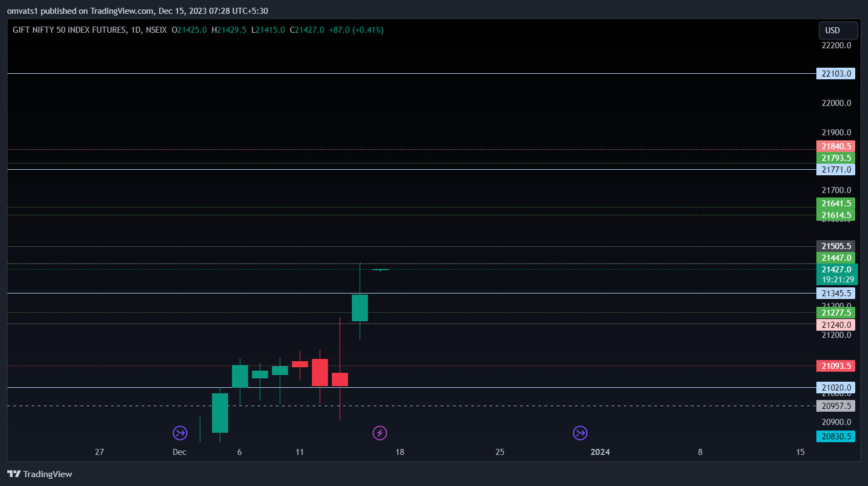Click the +87.0 (+0.41%) change text
This screenshot has height=486, width=868.
[x=356, y=30]
